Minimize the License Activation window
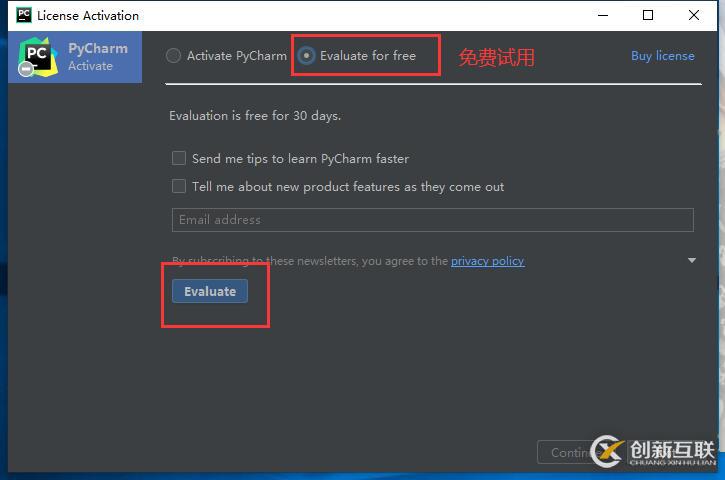 [x=603, y=15]
